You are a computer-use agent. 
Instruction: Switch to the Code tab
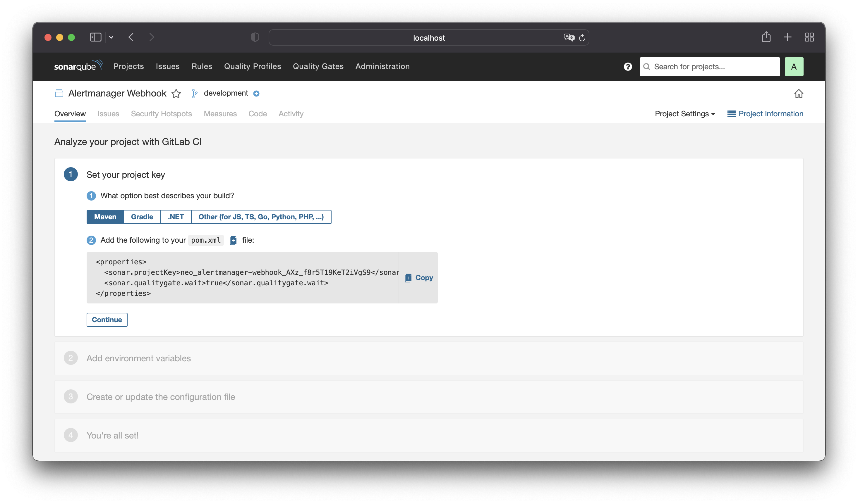point(258,114)
